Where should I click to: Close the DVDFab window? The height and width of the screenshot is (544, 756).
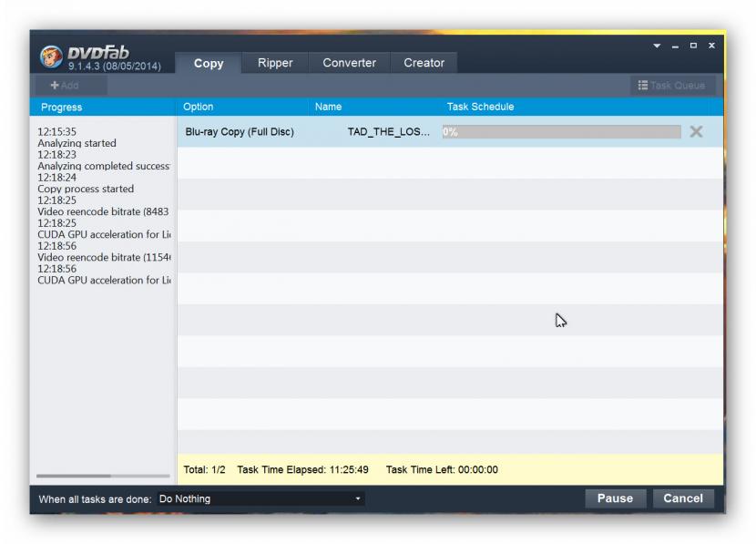[711, 46]
